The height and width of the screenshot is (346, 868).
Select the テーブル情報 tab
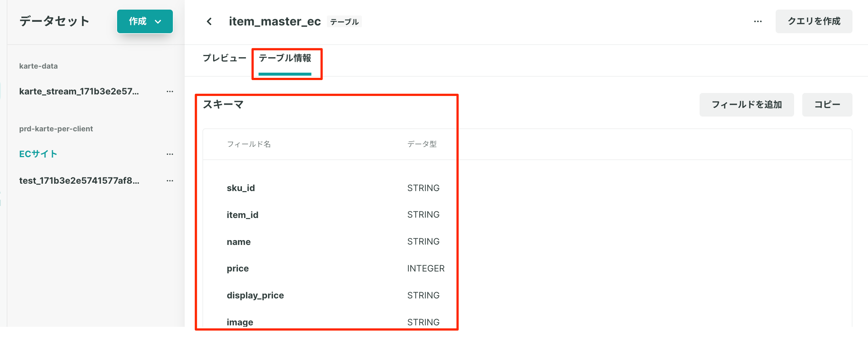tap(285, 58)
